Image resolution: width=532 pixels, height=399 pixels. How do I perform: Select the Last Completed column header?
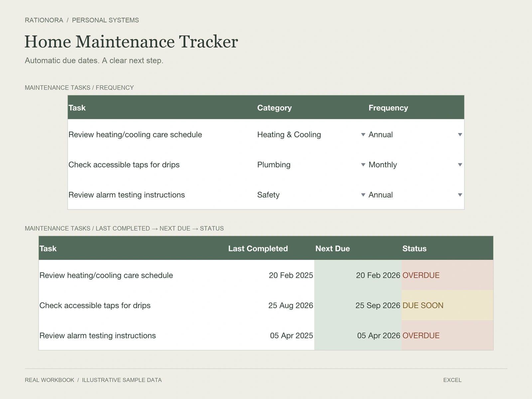[258, 249]
